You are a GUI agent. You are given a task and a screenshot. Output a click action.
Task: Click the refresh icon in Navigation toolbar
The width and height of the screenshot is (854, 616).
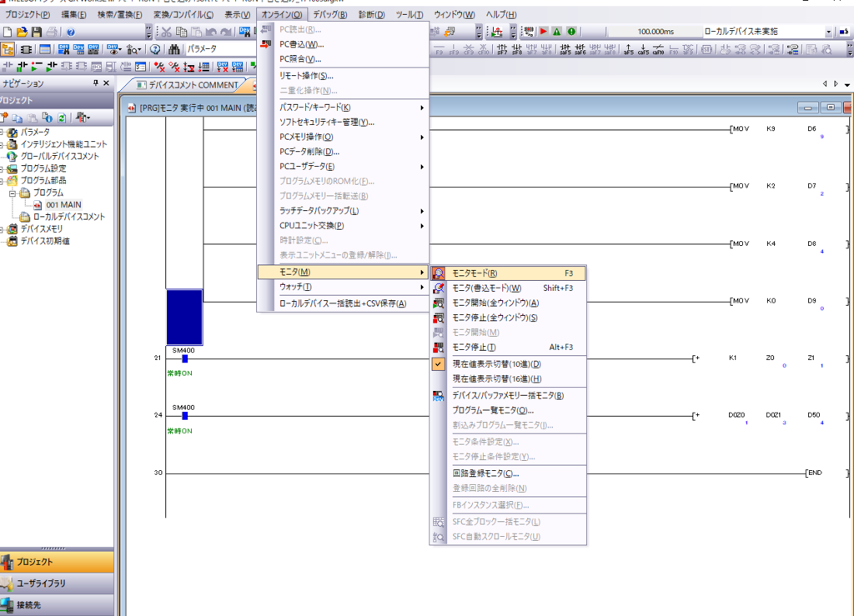62,118
